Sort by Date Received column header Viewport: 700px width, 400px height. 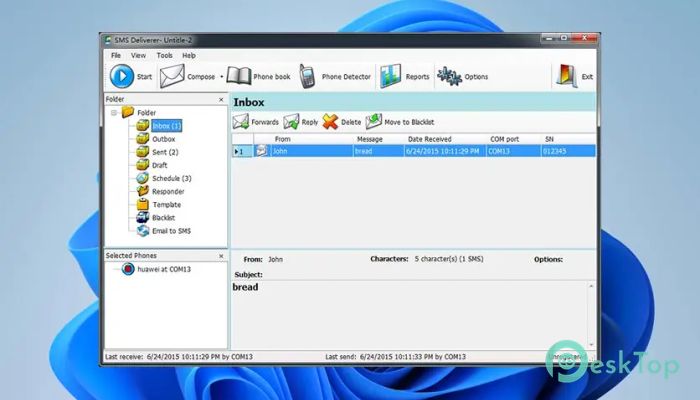(x=430, y=139)
